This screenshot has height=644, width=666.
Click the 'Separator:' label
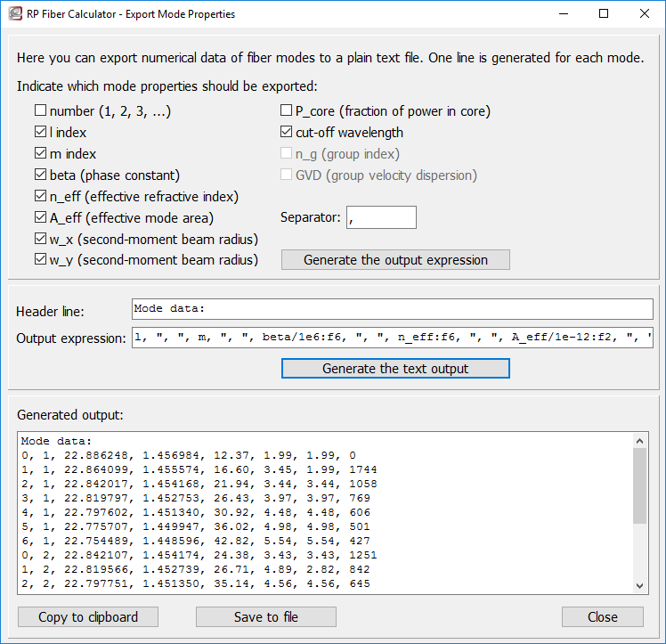311,217
